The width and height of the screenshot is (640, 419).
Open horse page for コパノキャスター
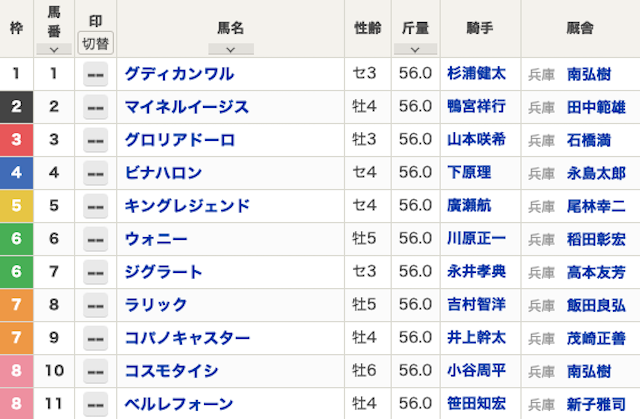187,338
